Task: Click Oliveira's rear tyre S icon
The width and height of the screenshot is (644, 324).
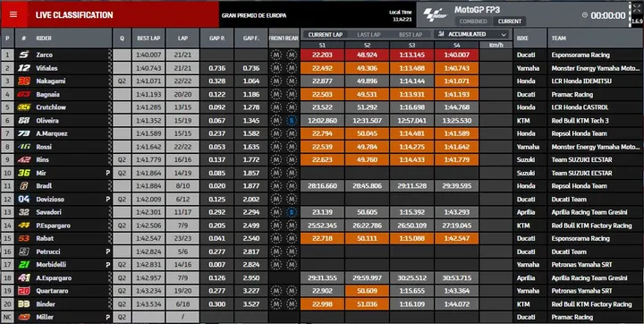Action: click(x=292, y=121)
